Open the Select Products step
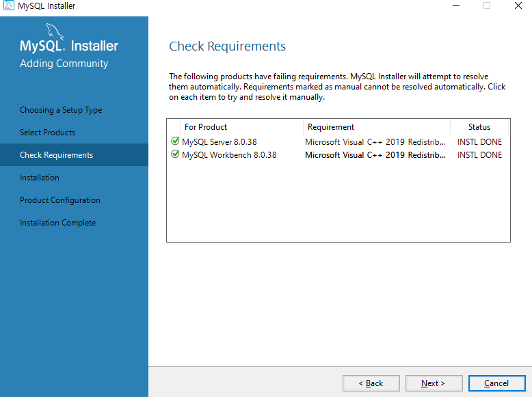 pos(47,133)
